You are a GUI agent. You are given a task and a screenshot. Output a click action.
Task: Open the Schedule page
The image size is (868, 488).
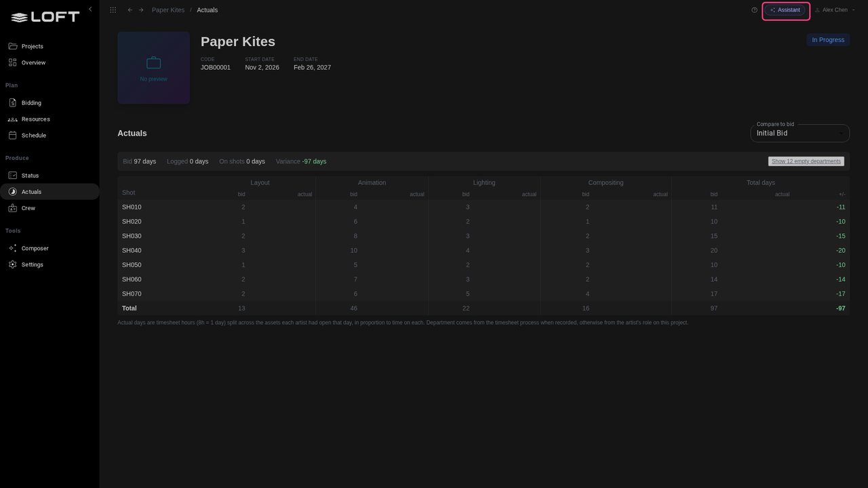point(50,136)
